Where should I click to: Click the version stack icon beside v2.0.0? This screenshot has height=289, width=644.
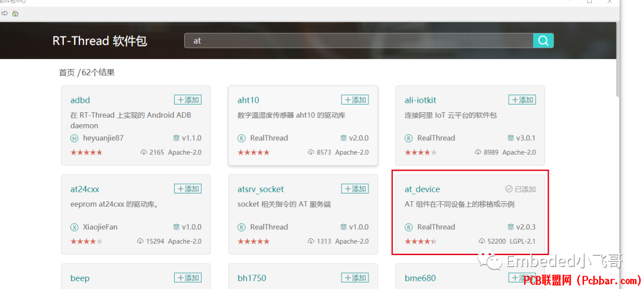[343, 138]
